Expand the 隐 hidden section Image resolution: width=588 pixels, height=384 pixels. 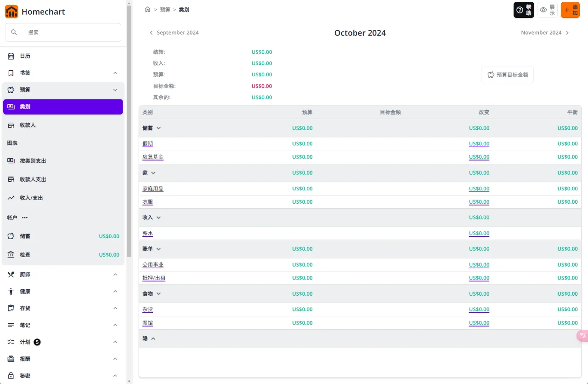tap(153, 338)
